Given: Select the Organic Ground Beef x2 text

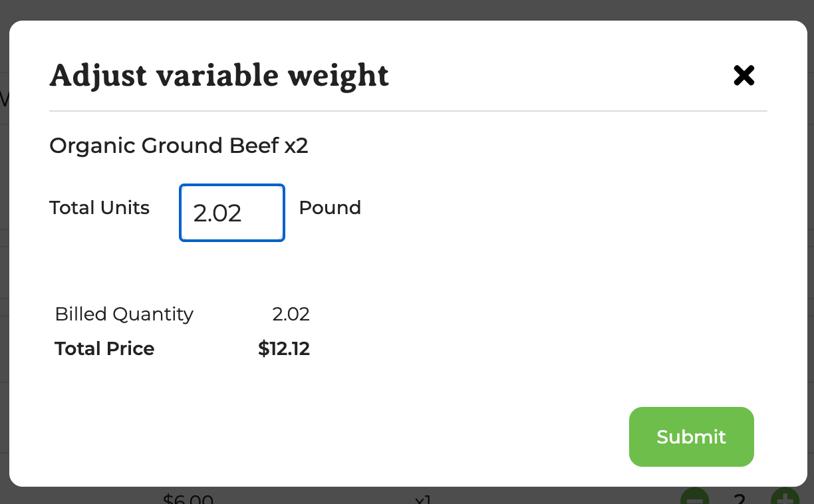Looking at the screenshot, I should click(x=178, y=146).
